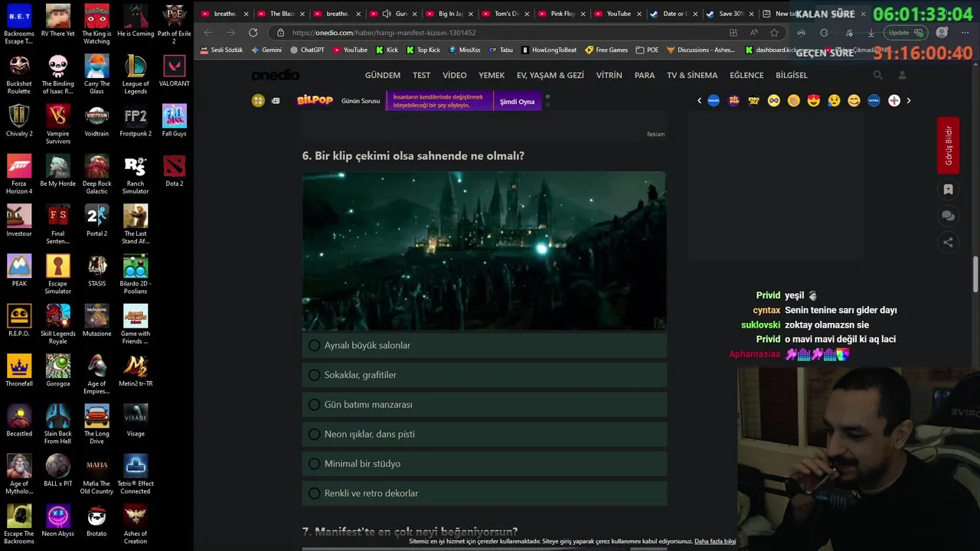Reload the page with the refresh icon
This screenshot has width=980, height=551.
point(253,32)
